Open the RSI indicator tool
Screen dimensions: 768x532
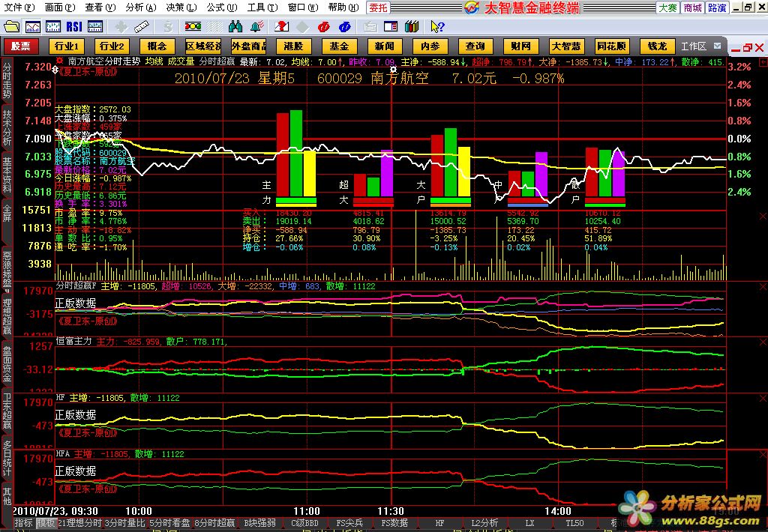tap(74, 26)
